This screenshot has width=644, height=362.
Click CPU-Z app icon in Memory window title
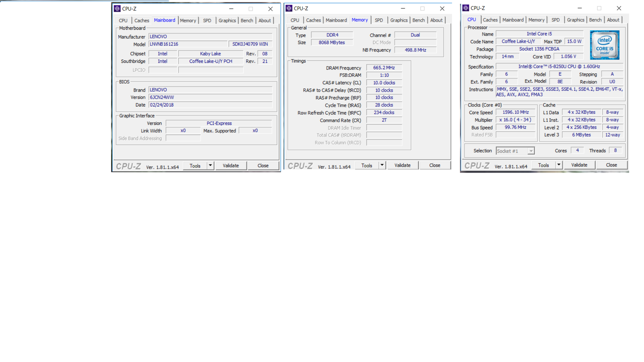pyautogui.click(x=289, y=8)
